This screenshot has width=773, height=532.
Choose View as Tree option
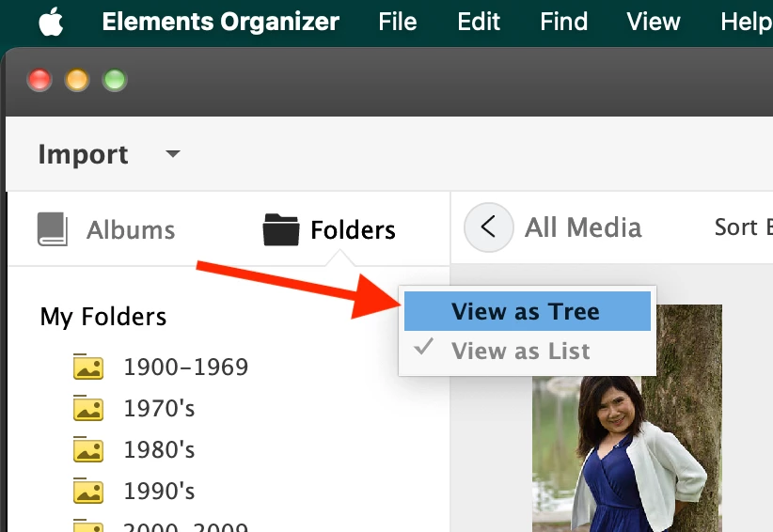click(527, 311)
